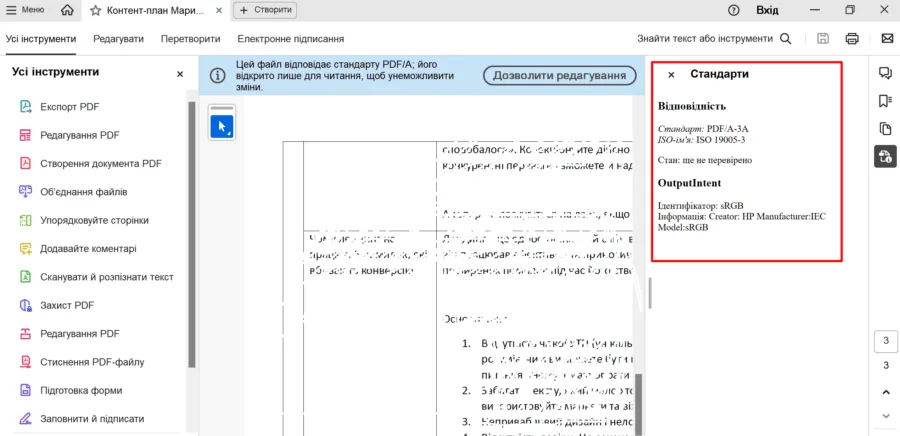This screenshot has height=436, width=900.
Task: Click the home icon in top bar
Action: 67,10
